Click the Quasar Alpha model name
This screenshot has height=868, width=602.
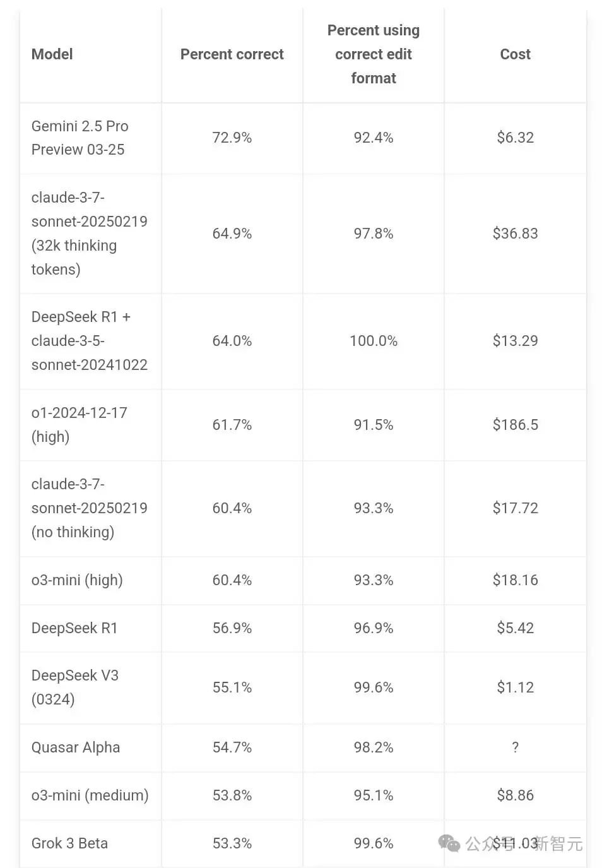76,747
